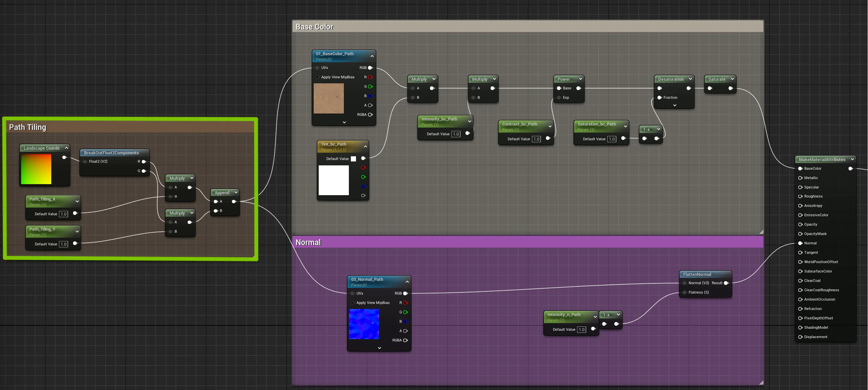Click the Specular input pin
Image resolution: width=868 pixels, height=390 pixels.
(x=800, y=187)
